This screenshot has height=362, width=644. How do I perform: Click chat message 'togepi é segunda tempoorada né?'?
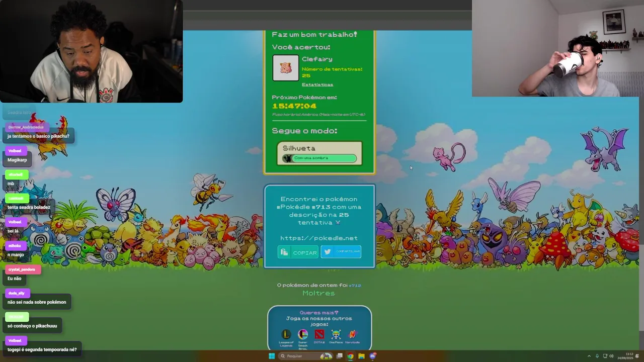click(x=42, y=349)
